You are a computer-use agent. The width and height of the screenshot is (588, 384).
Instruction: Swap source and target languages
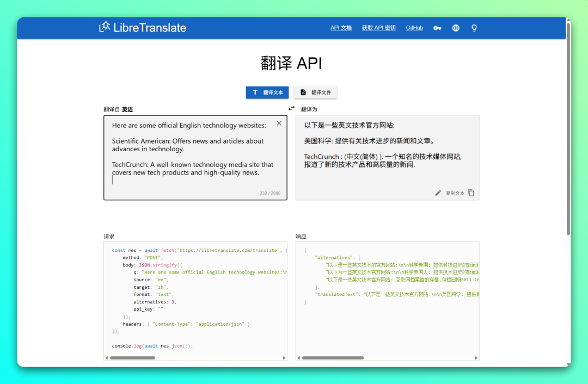[291, 109]
